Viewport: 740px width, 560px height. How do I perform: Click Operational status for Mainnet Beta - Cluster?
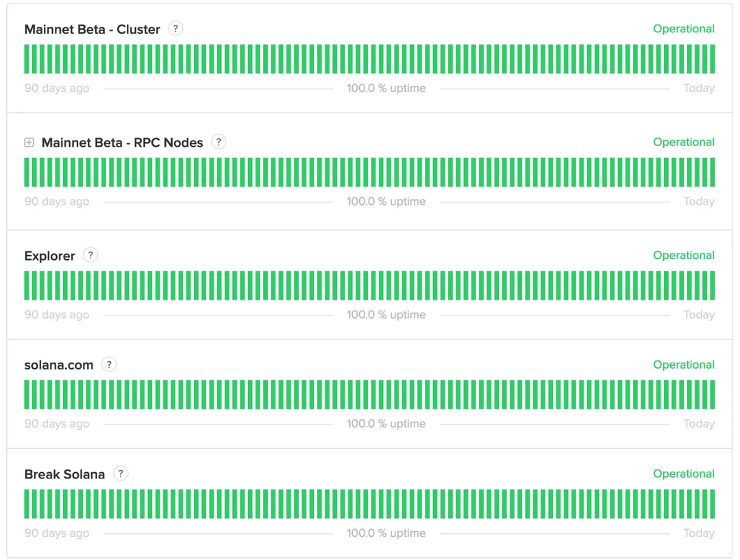coord(684,29)
